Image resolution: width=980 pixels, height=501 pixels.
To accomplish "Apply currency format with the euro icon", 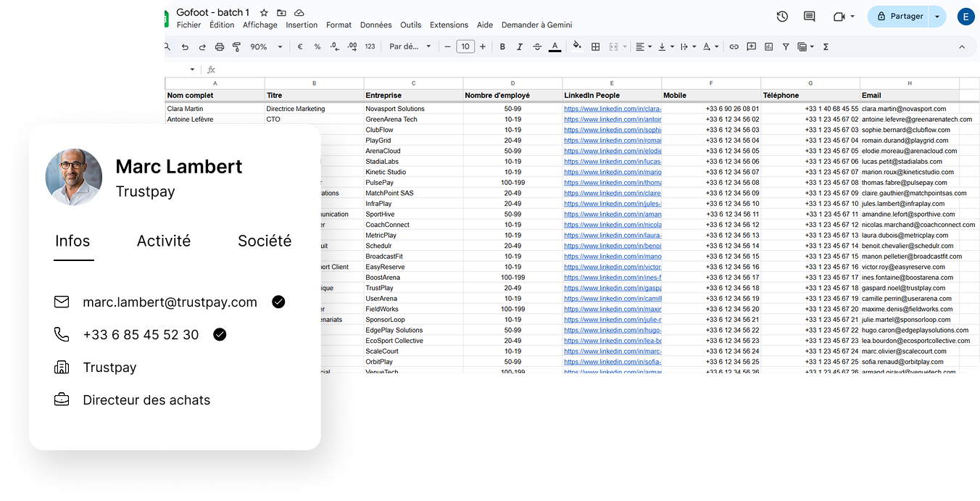I will click(x=299, y=46).
